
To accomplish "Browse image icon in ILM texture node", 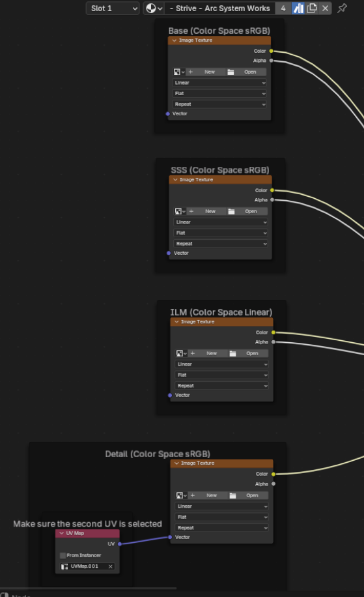I will [x=182, y=353].
